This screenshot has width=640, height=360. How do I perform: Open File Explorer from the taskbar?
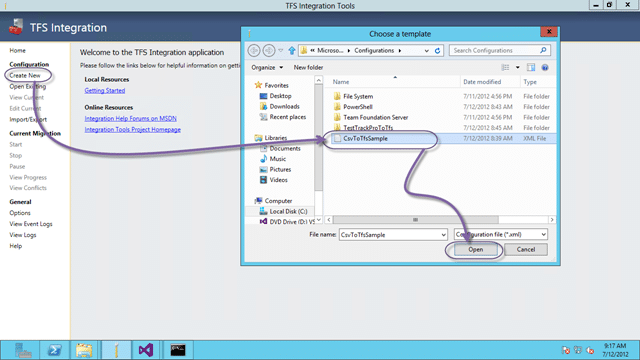pos(84,350)
